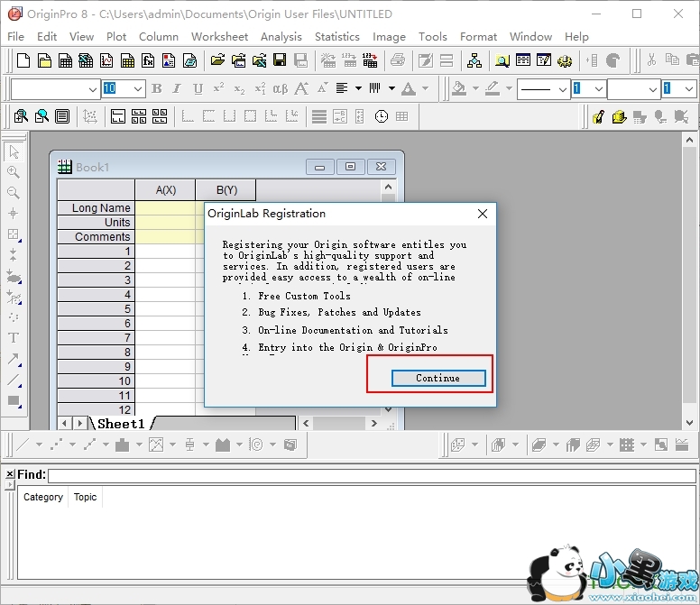Open the Analysis menu

[281, 37]
